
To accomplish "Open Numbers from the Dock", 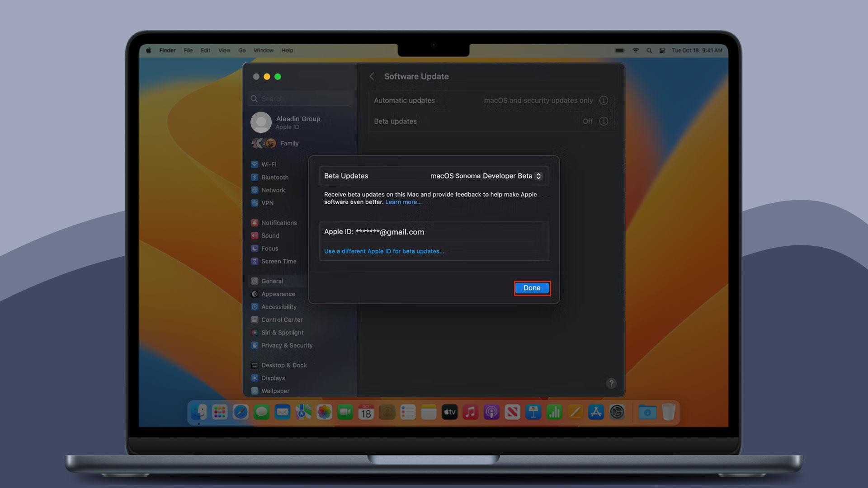I will [x=554, y=412].
